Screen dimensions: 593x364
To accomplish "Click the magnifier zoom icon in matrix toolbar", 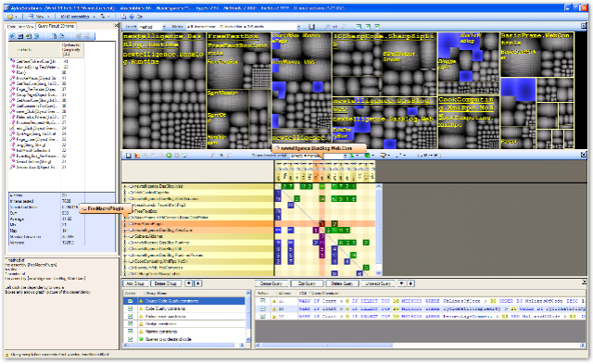I will pos(212,156).
